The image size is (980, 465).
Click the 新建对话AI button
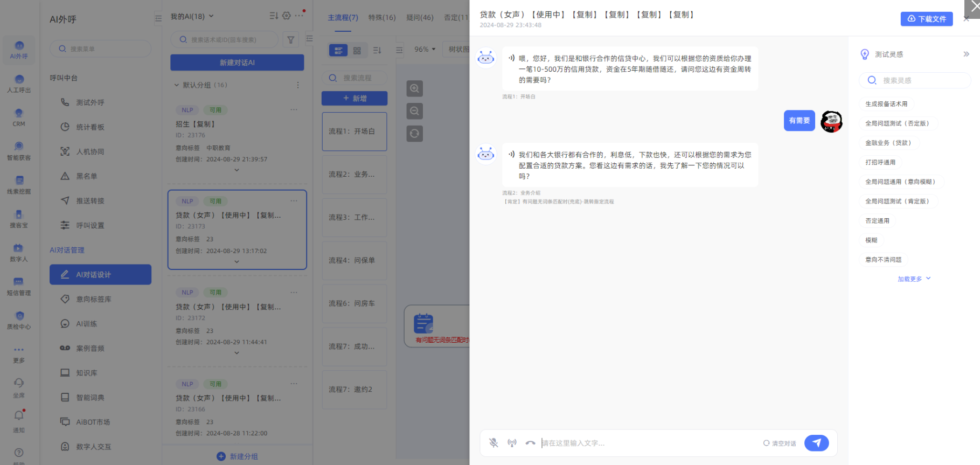tap(237, 63)
